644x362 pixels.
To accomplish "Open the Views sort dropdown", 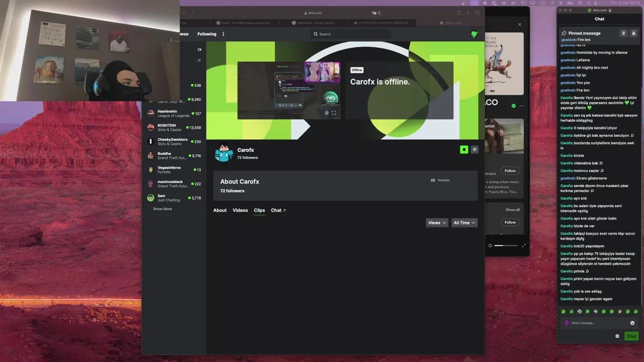I will (437, 223).
